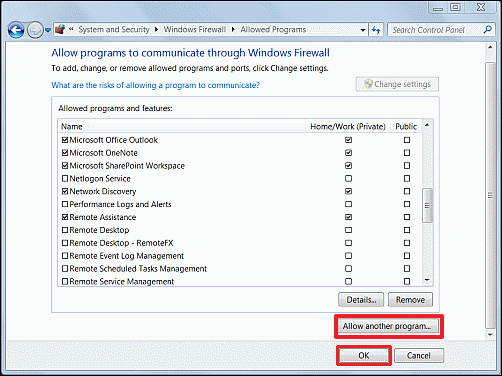Click the programs list scrollbar thumb
Viewport: 502px width, 376px height.
coord(427,205)
